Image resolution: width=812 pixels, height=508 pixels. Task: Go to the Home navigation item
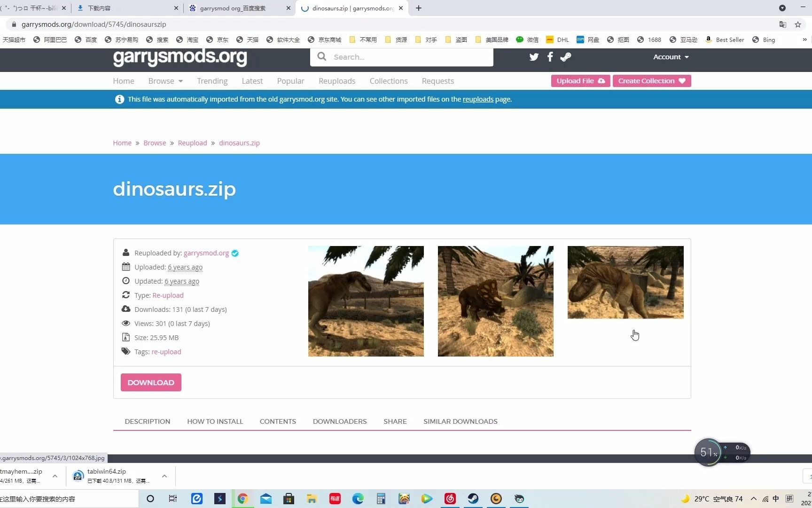pos(124,81)
